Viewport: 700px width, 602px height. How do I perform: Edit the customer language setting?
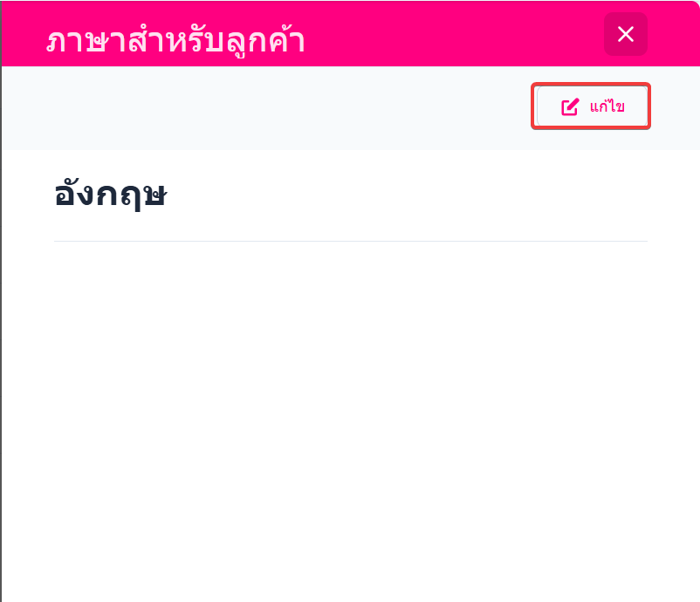point(592,107)
